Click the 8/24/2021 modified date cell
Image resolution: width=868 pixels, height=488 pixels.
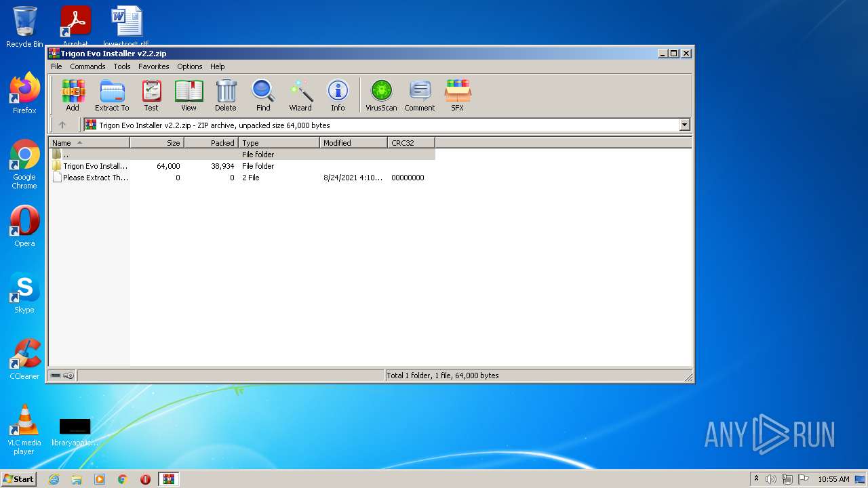(x=353, y=178)
